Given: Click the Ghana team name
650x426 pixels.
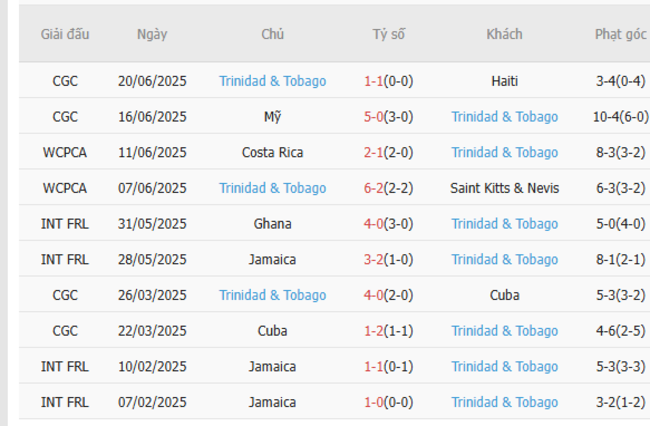Looking at the screenshot, I should point(272,224).
